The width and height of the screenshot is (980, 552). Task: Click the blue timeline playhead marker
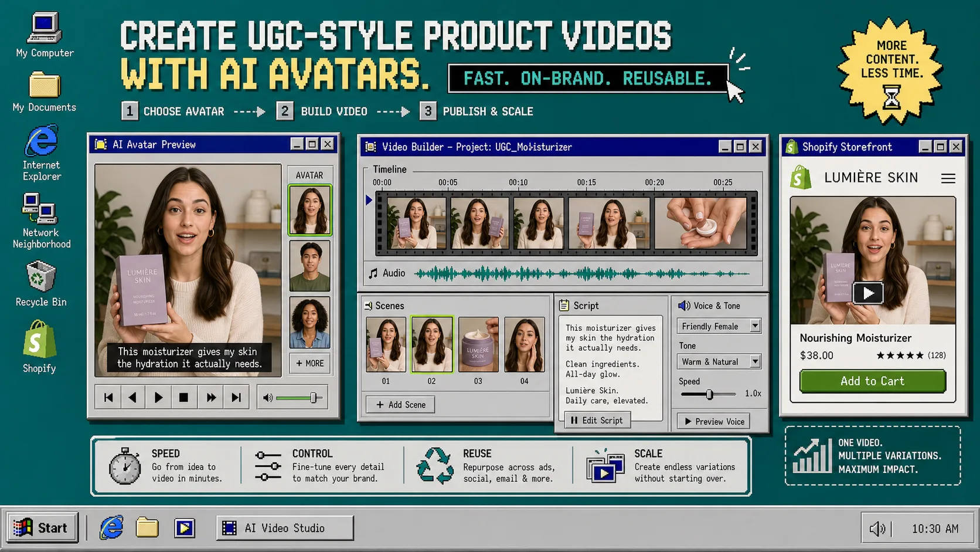[x=369, y=200]
